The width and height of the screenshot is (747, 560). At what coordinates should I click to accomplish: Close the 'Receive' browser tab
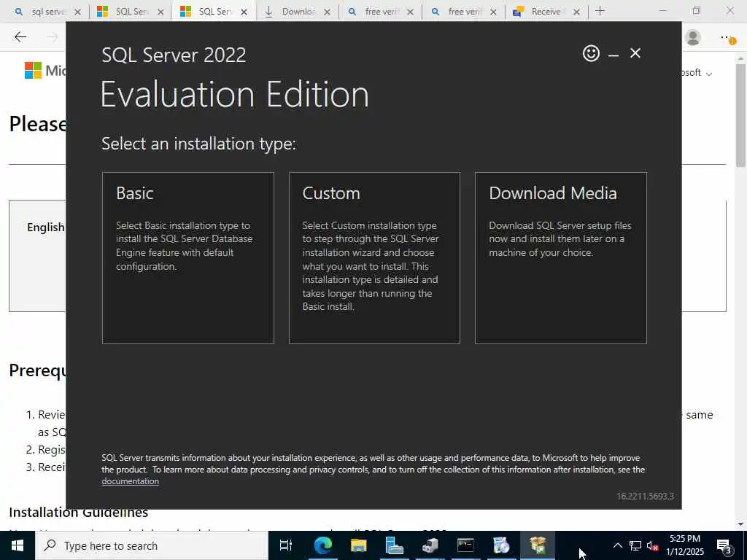(576, 12)
